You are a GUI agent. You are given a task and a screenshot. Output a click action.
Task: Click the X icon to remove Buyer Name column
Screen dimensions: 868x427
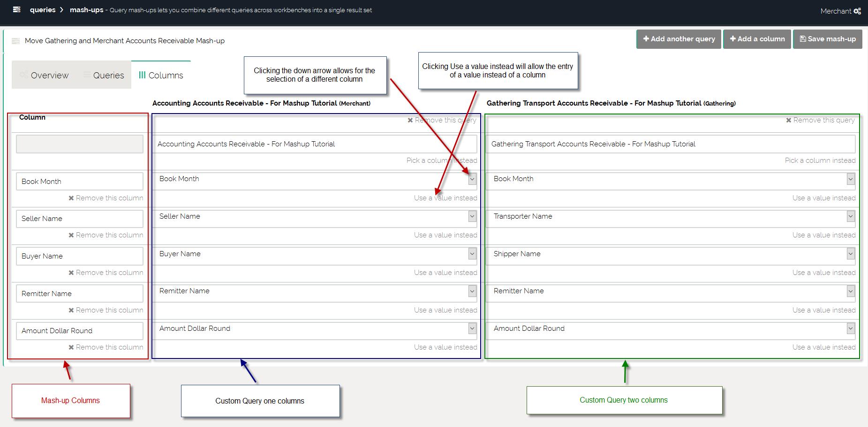click(x=71, y=273)
